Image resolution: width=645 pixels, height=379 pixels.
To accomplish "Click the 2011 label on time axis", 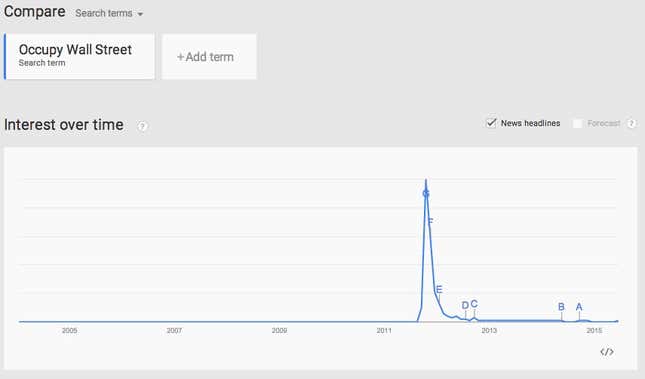I will [384, 330].
